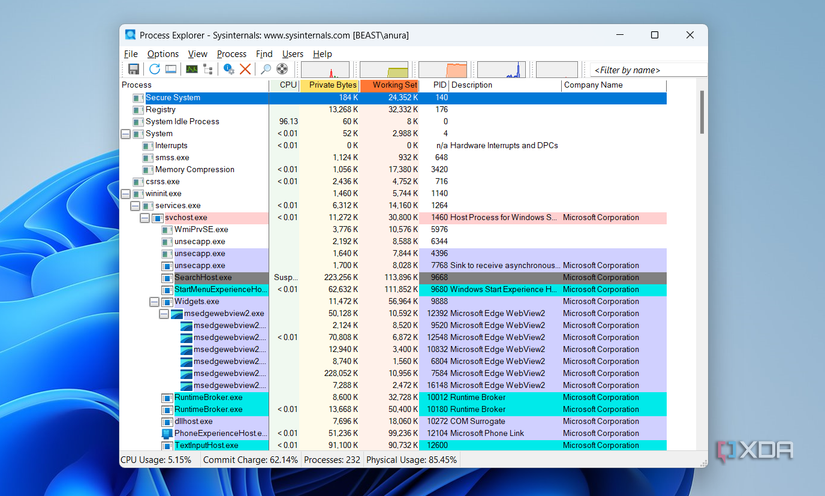Click the red X Kill Process icon
The image size is (825, 496).
(245, 69)
